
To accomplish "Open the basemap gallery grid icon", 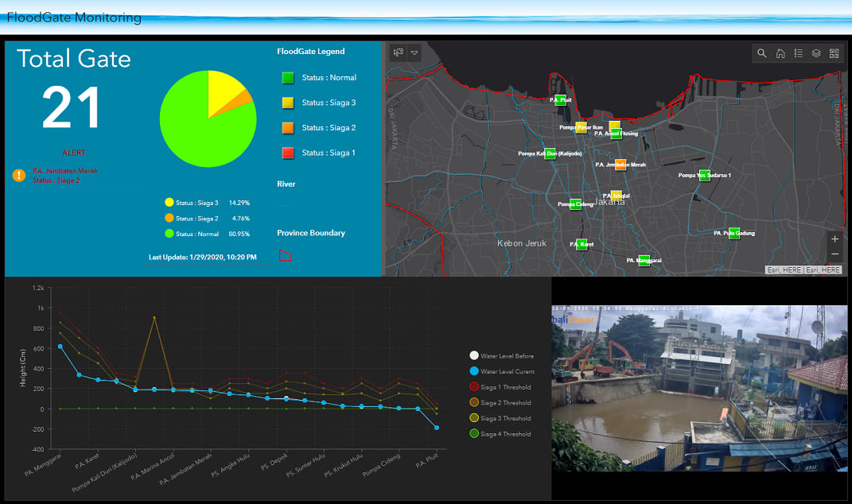I will point(834,53).
